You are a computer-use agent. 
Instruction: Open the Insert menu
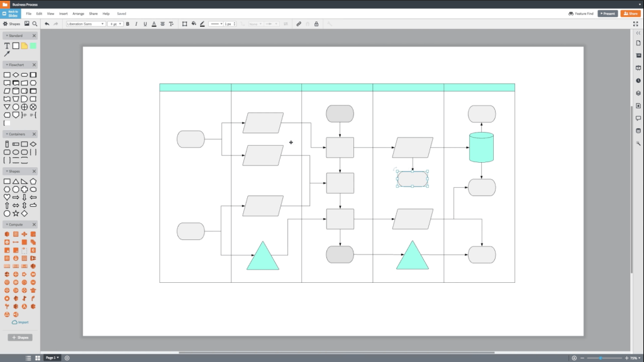[64, 13]
